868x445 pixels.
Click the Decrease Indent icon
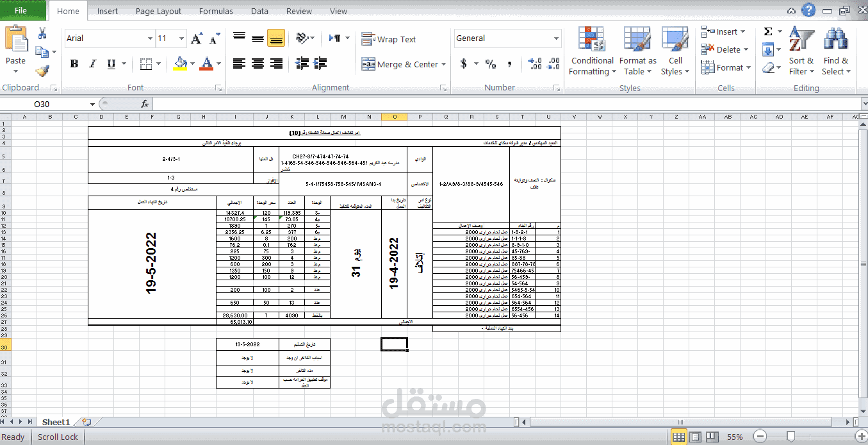pos(302,63)
